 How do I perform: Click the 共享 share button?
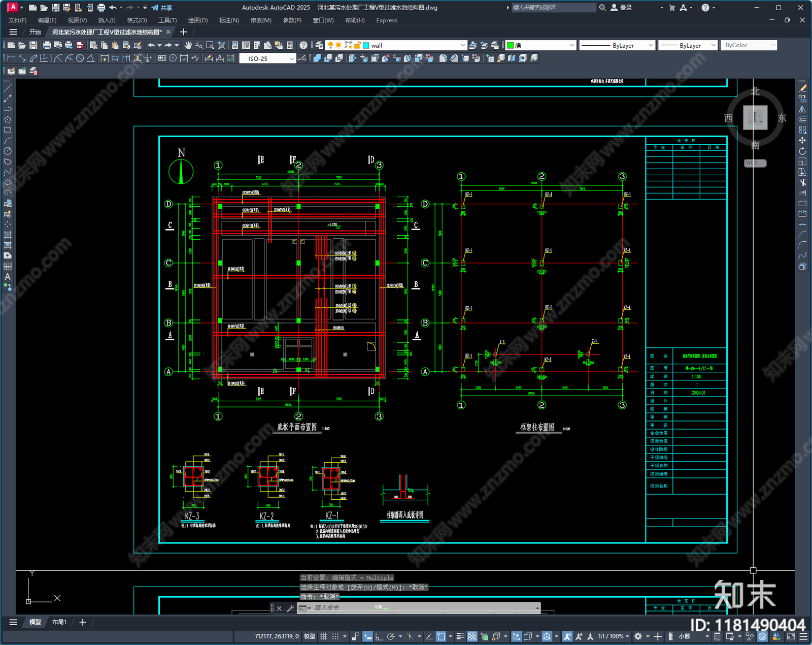coord(162,8)
